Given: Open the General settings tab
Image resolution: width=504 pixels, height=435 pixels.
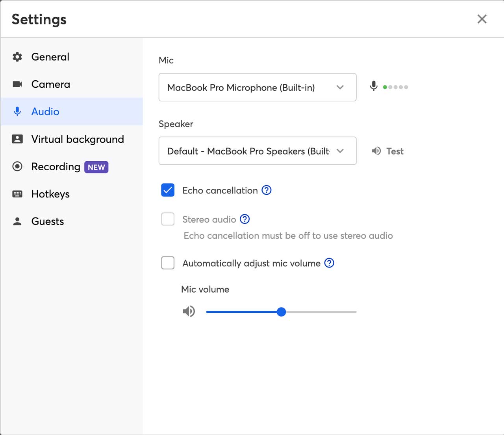Looking at the screenshot, I should click(x=72, y=57).
